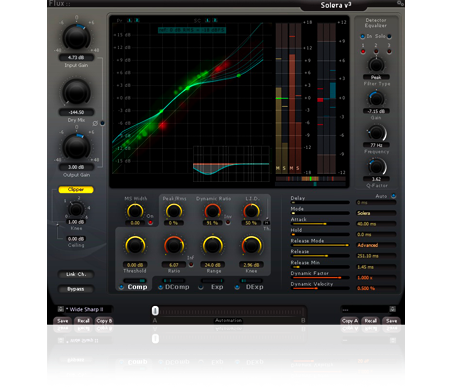Click the Copy A button
455x390 pixels.
pos(350,321)
